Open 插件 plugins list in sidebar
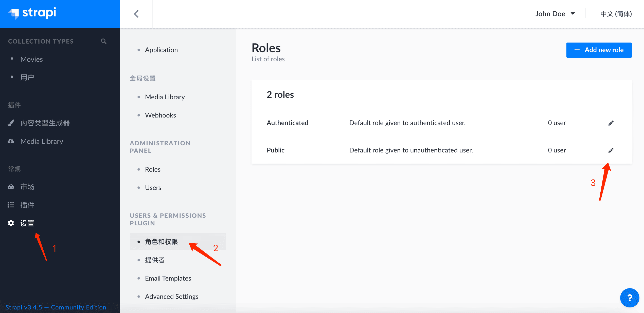Screen dimensions: 644x313 point(27,205)
